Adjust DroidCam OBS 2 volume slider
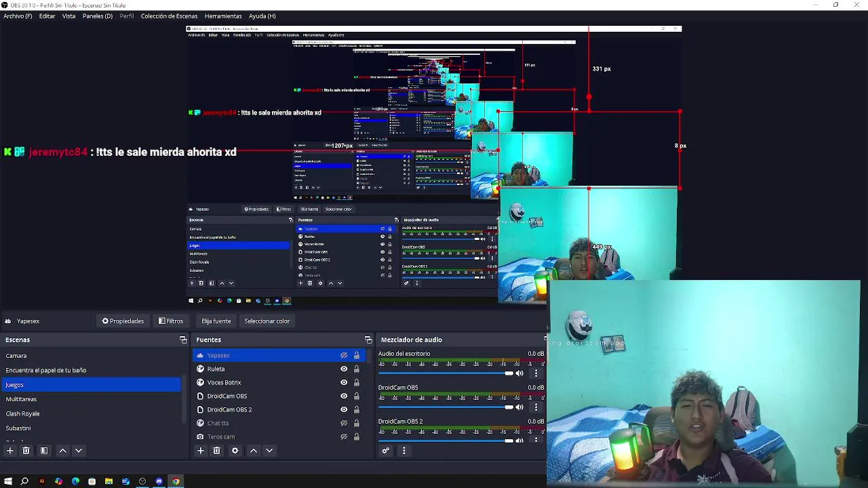The image size is (868, 488). tap(446, 441)
